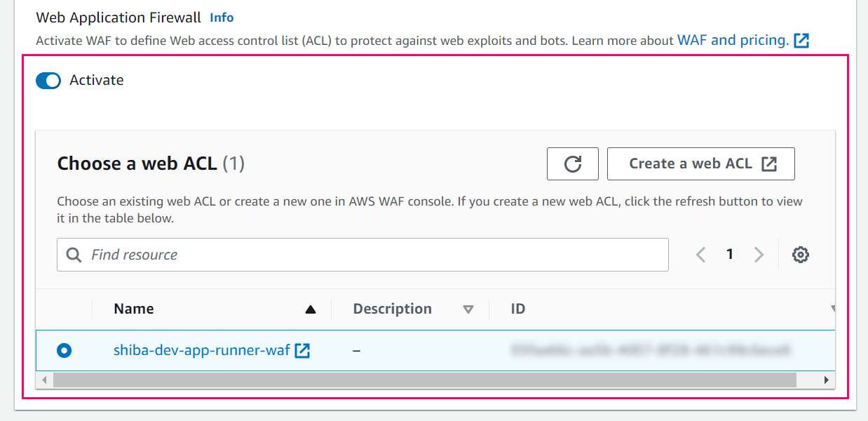This screenshot has height=421, width=868.
Task: Click external link icon after WAF and pricing
Action: point(801,40)
